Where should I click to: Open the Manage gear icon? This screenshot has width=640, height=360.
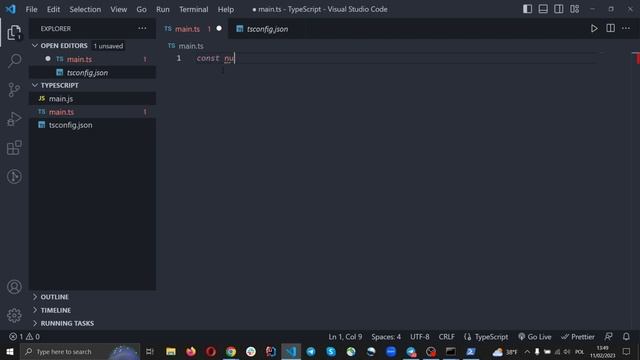click(14, 315)
